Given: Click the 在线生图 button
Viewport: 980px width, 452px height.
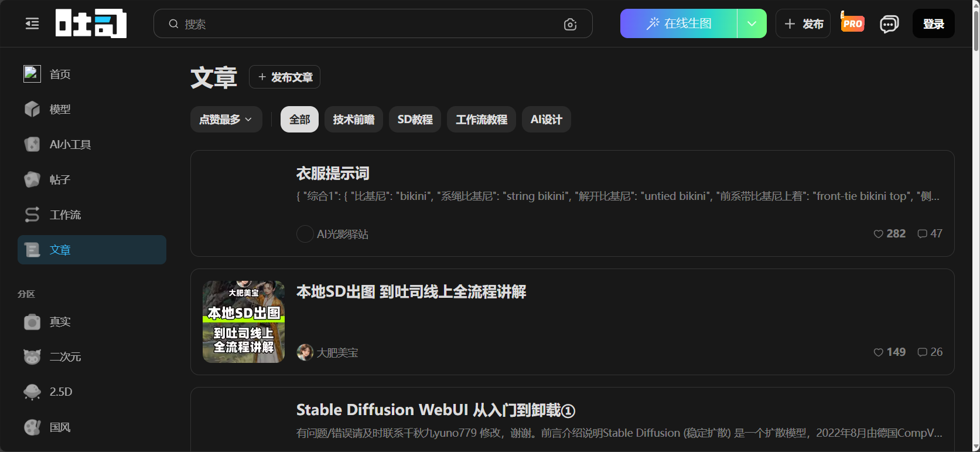Looking at the screenshot, I should tap(679, 23).
